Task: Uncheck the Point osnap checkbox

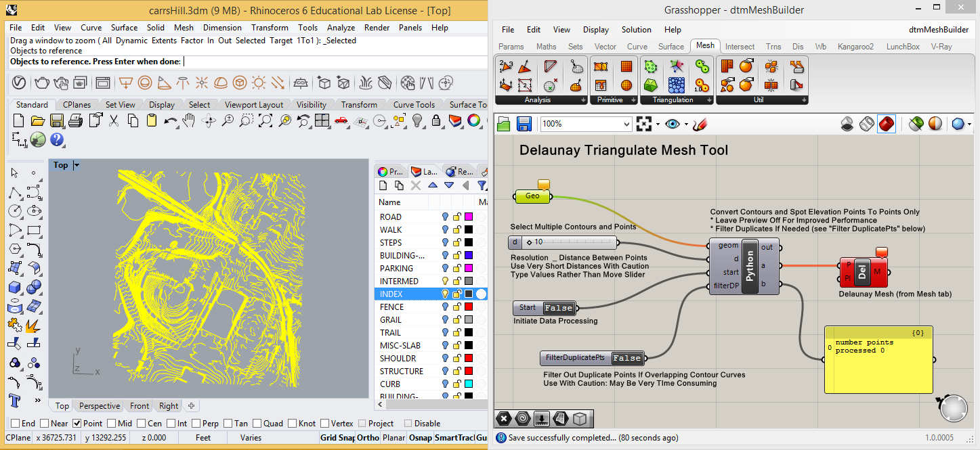Action: click(x=77, y=424)
